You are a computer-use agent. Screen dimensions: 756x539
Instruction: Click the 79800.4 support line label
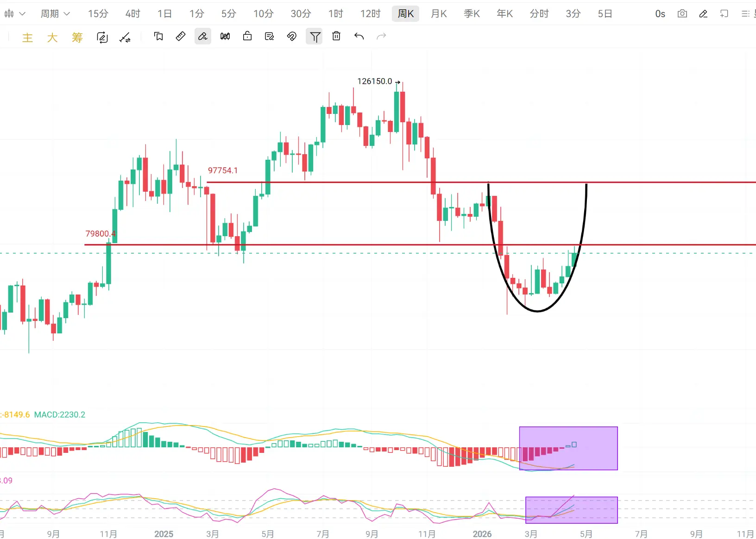(x=101, y=234)
